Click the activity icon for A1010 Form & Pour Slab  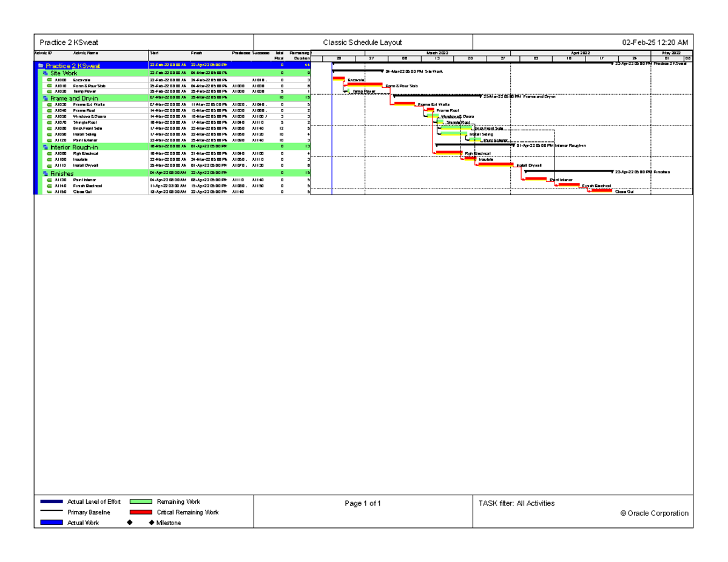point(49,86)
